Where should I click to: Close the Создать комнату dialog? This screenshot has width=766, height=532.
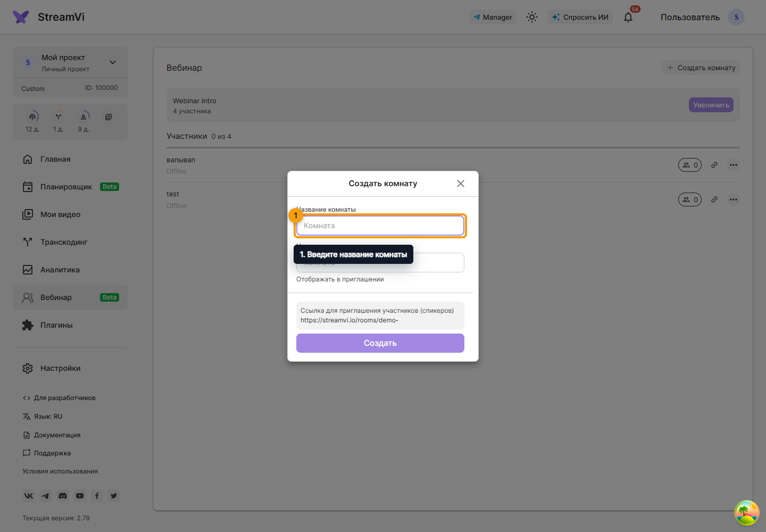coord(461,184)
